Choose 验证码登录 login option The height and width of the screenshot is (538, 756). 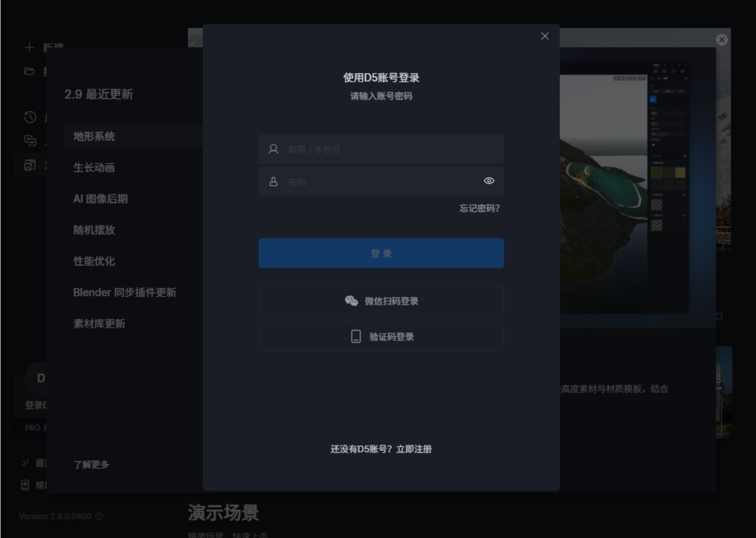point(381,336)
